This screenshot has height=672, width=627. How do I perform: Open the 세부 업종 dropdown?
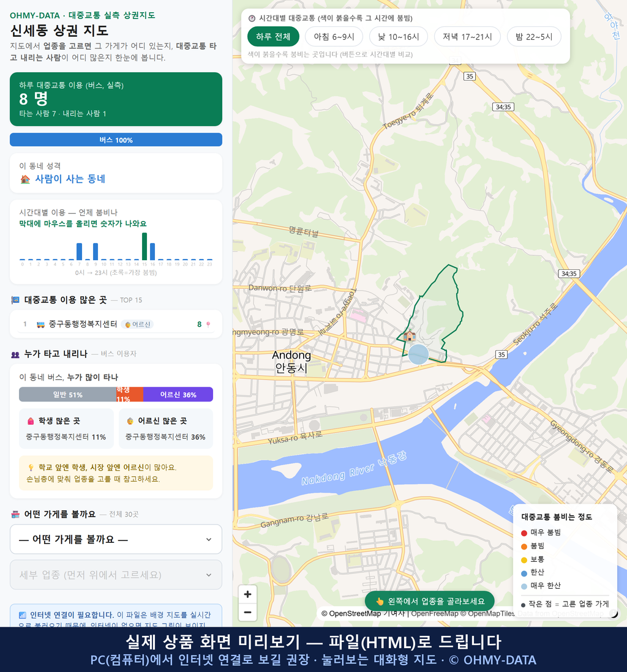pos(116,575)
